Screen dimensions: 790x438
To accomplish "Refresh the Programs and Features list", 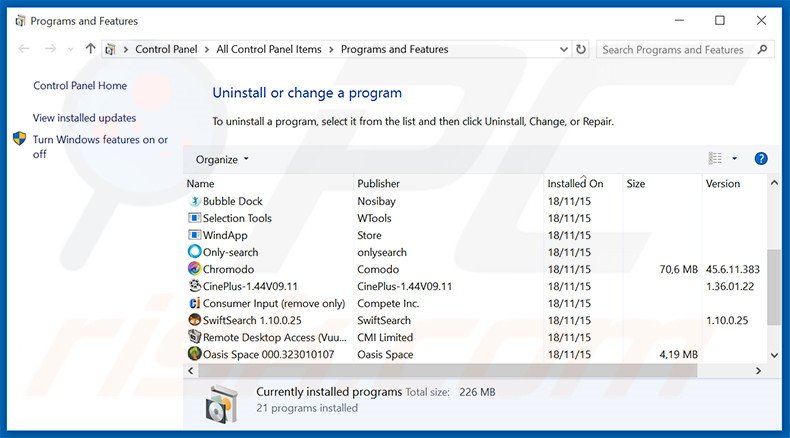I will pyautogui.click(x=581, y=49).
